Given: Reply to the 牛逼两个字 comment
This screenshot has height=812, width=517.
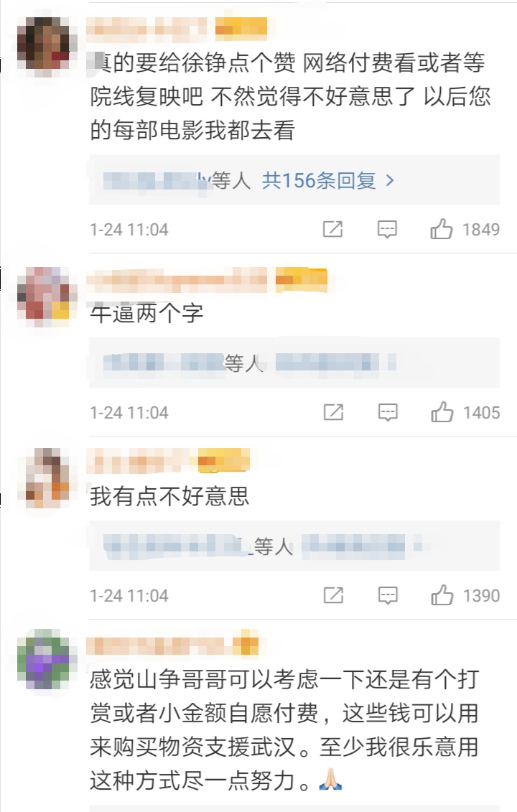Looking at the screenshot, I should tap(388, 412).
